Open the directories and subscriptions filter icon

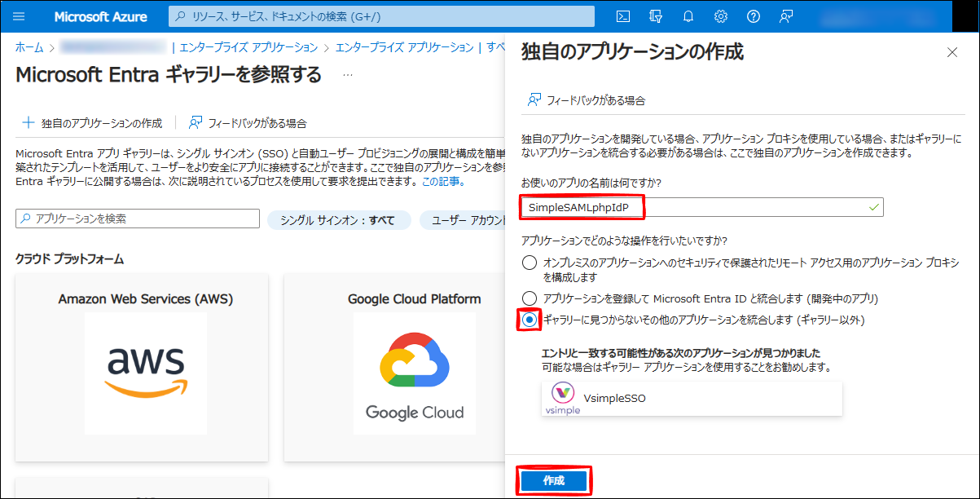[x=656, y=16]
